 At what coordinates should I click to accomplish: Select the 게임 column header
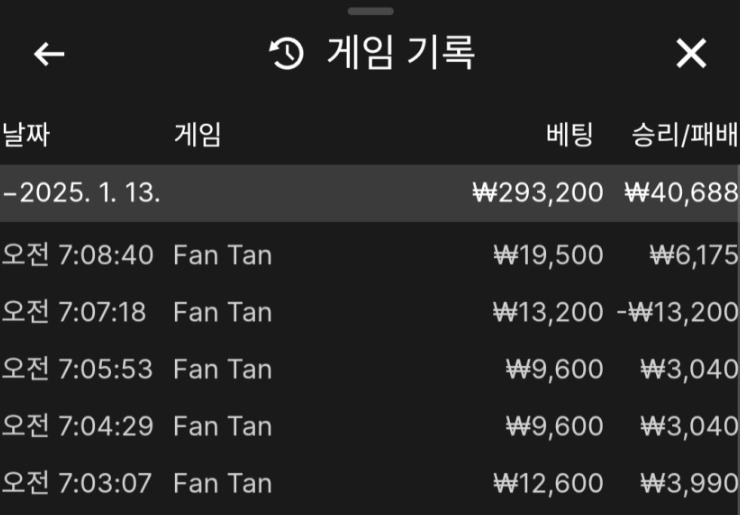click(197, 135)
